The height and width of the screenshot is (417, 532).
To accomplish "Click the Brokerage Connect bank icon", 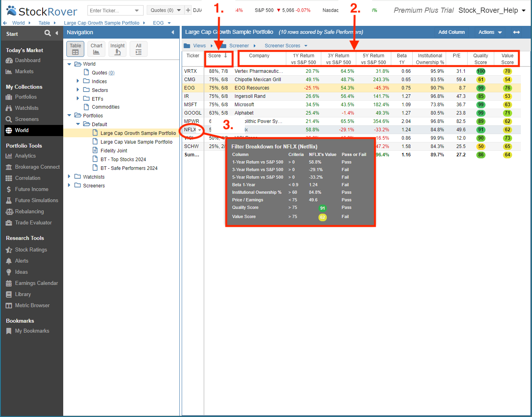I will coord(9,167).
